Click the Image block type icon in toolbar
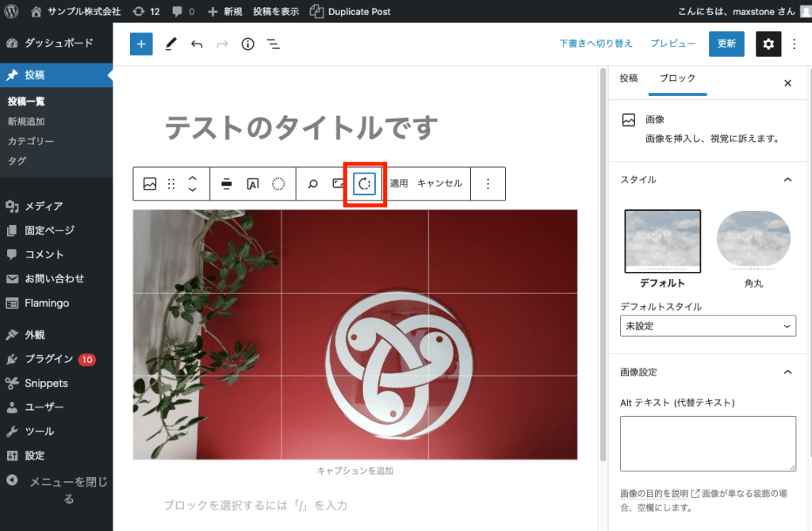The width and height of the screenshot is (812, 531). tap(151, 183)
